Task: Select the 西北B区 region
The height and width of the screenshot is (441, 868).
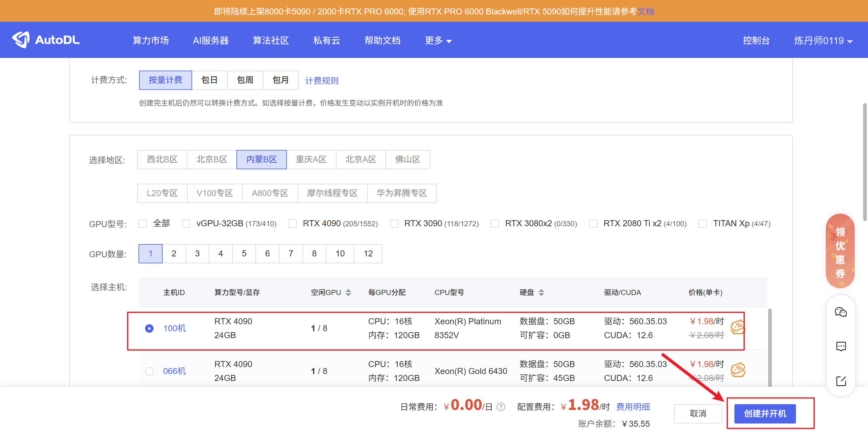Action: 162,159
